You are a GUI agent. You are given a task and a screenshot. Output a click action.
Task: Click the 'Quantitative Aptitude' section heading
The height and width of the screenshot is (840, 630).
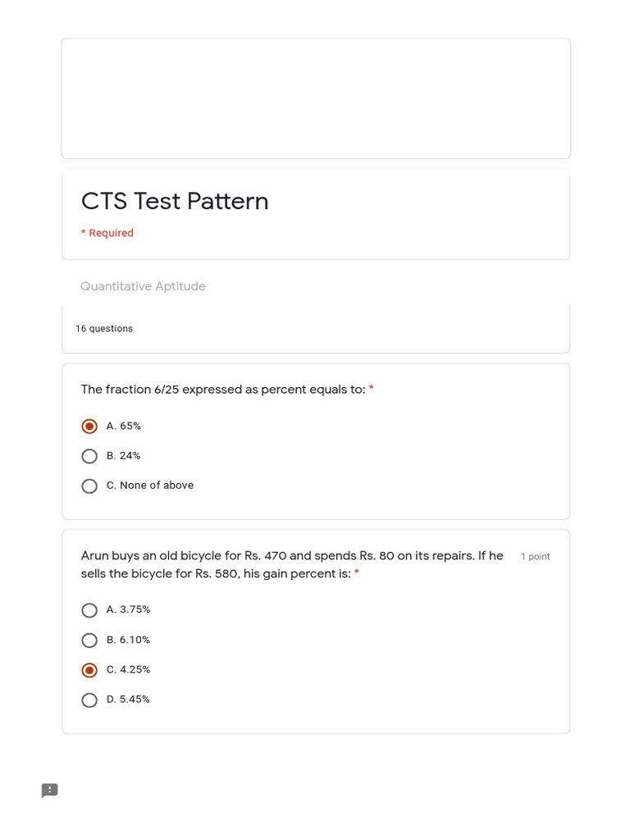point(143,286)
